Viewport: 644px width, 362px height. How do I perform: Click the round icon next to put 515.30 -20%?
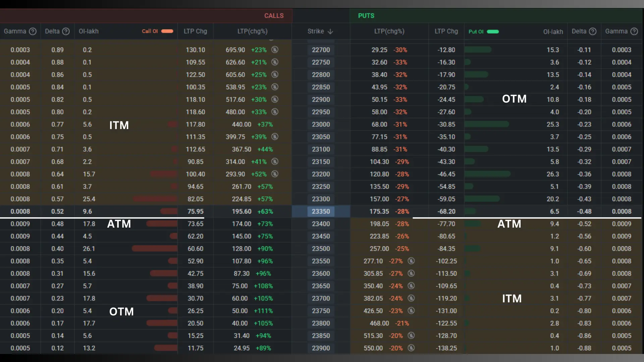click(411, 335)
